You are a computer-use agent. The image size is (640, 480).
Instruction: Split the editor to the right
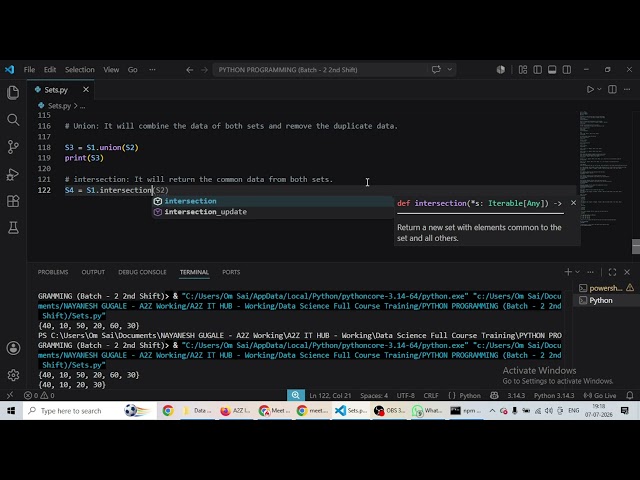[612, 89]
